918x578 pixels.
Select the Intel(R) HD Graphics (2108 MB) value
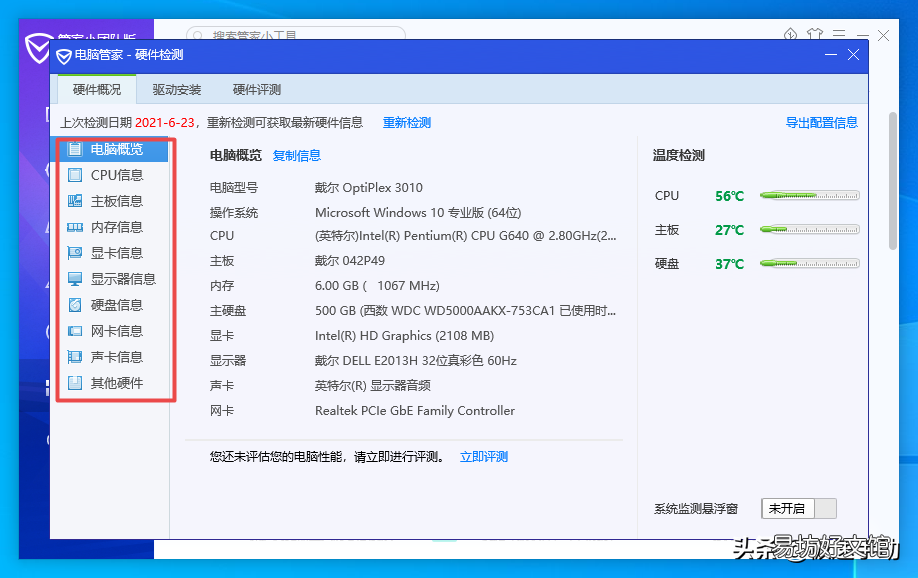(405, 336)
